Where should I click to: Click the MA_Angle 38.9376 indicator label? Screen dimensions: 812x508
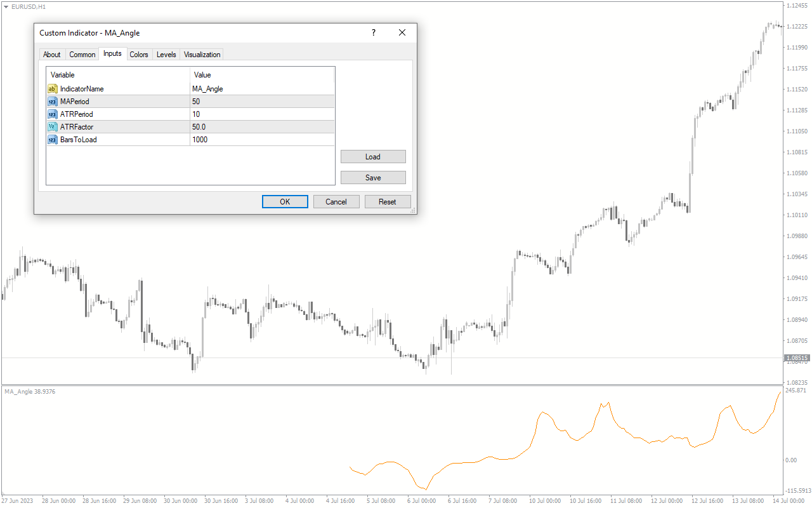(30, 392)
